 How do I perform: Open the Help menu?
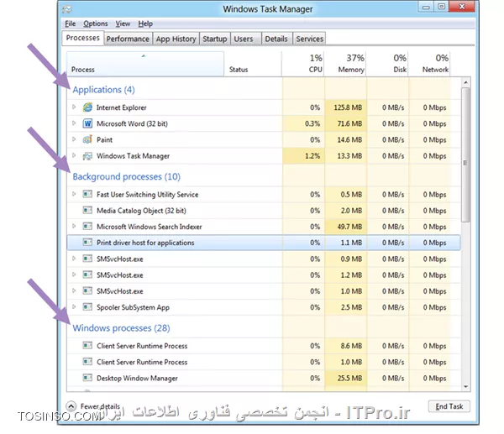coord(145,24)
